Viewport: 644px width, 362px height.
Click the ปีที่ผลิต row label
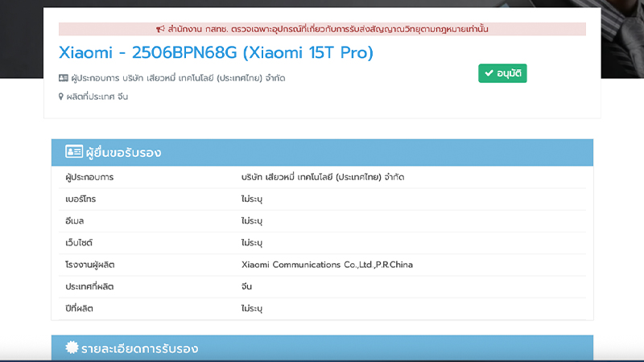coord(79,308)
